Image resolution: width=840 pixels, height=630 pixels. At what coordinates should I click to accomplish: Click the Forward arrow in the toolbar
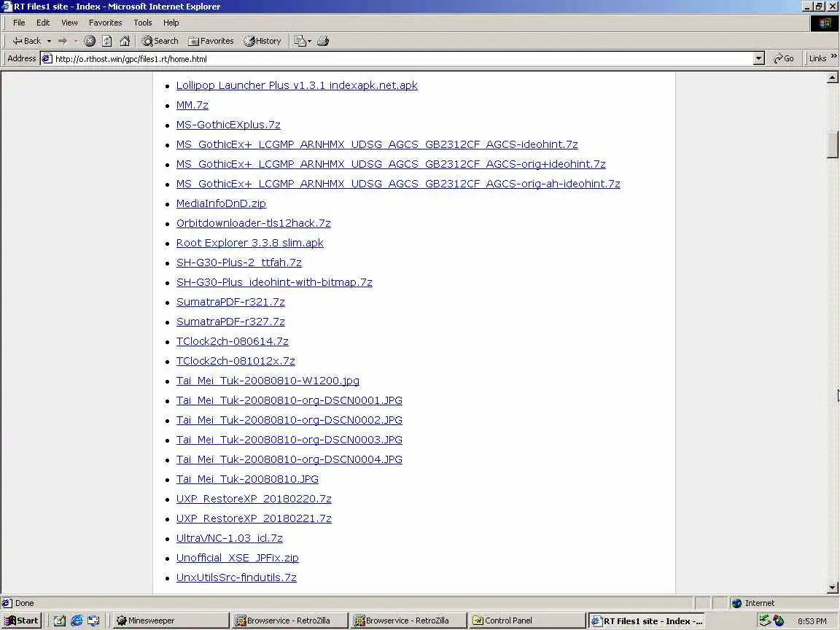63,41
